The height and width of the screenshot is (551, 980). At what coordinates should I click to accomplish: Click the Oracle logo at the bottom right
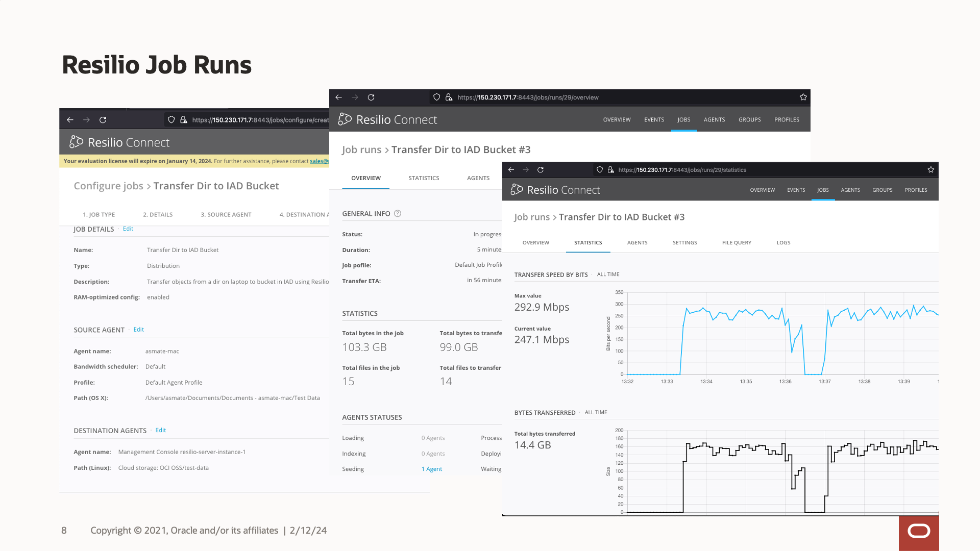point(919,532)
